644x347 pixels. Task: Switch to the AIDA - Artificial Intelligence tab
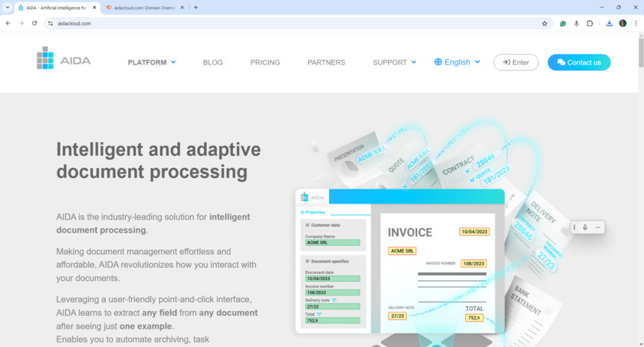[57, 8]
